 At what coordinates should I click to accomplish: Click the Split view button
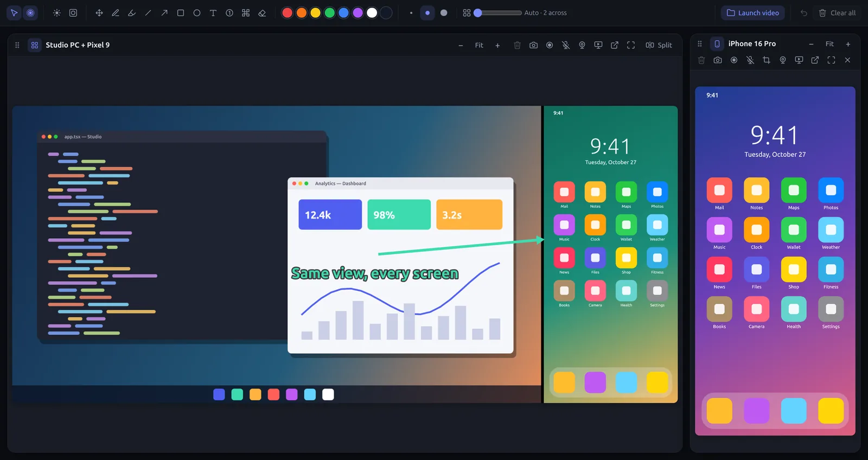point(659,45)
